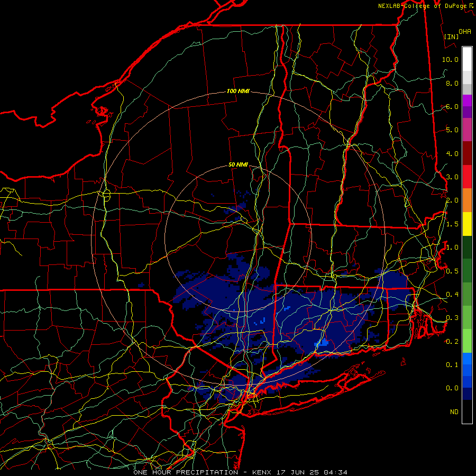Click the 04:34 timestamp in the caption
This screenshot has height=476, width=476.
(x=335, y=472)
